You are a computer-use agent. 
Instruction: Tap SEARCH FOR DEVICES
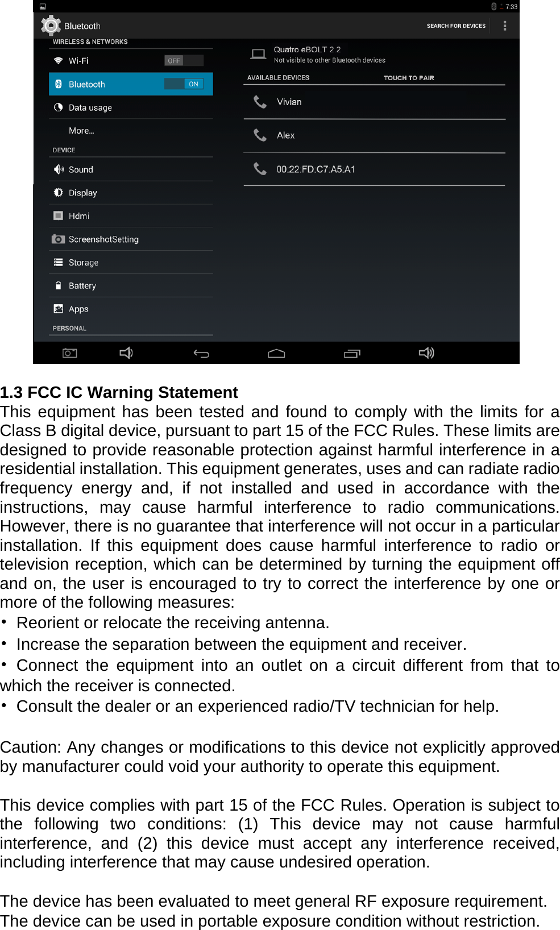455,26
